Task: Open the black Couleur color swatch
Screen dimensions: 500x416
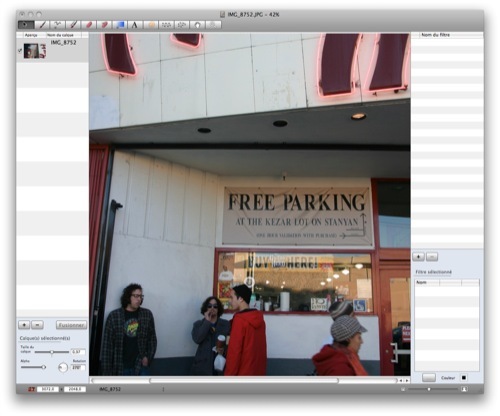Action: [x=463, y=377]
